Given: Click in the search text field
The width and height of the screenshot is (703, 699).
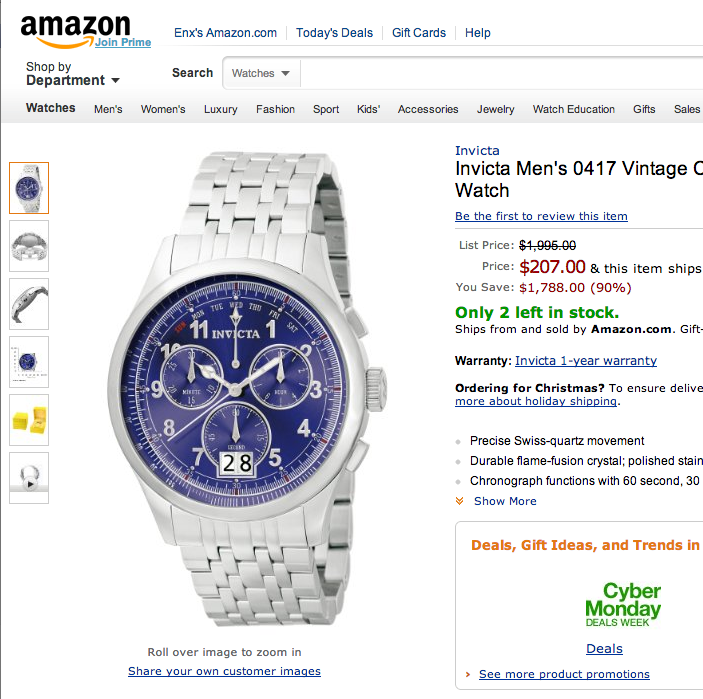Looking at the screenshot, I should pyautogui.click(x=500, y=73).
